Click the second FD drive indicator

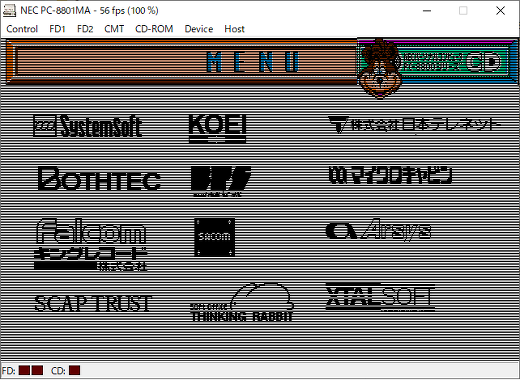37,370
